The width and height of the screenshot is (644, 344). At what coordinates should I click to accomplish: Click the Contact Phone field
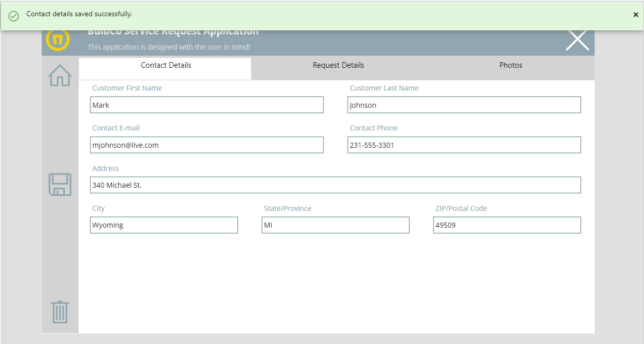pyautogui.click(x=464, y=145)
